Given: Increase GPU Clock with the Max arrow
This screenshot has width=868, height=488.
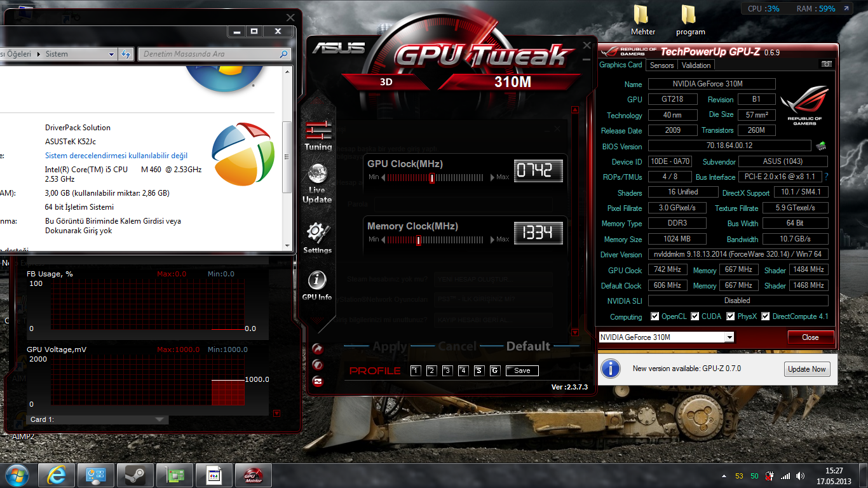Looking at the screenshot, I should click(x=492, y=177).
